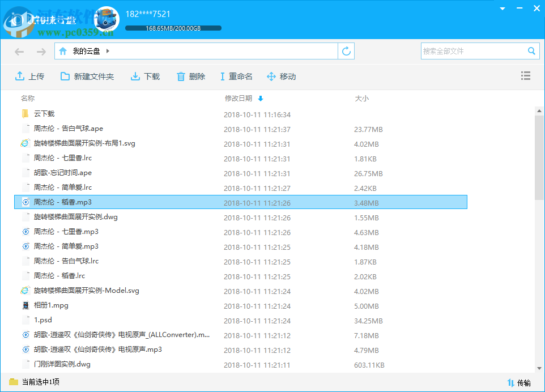Click the 搜索全部文件 search field
This screenshot has width=545, height=392.
point(474,51)
